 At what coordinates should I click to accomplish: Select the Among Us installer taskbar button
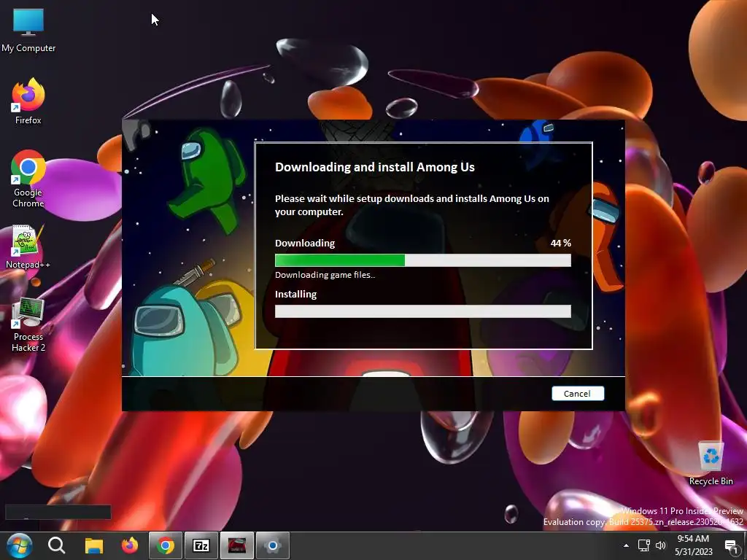[237, 545]
